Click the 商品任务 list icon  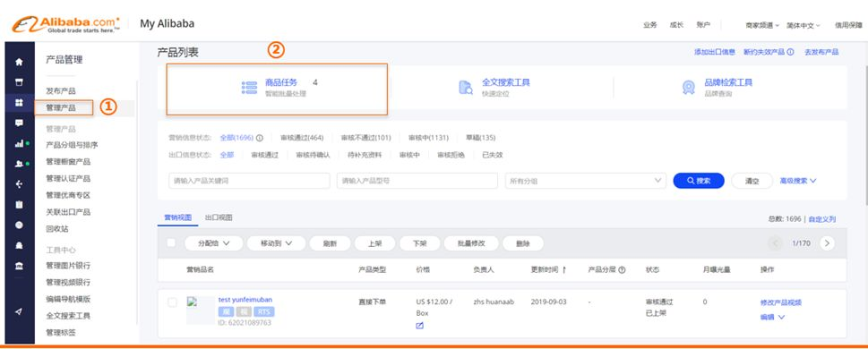(249, 88)
